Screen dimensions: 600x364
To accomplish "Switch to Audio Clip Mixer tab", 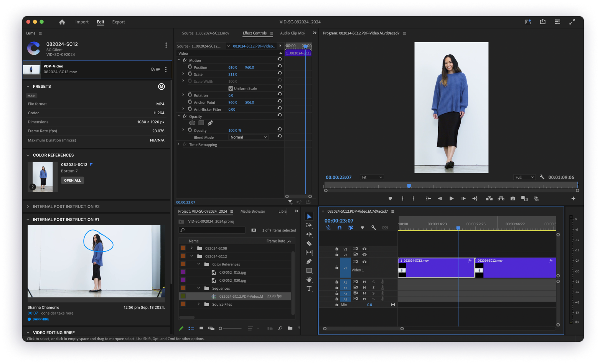I will [292, 33].
